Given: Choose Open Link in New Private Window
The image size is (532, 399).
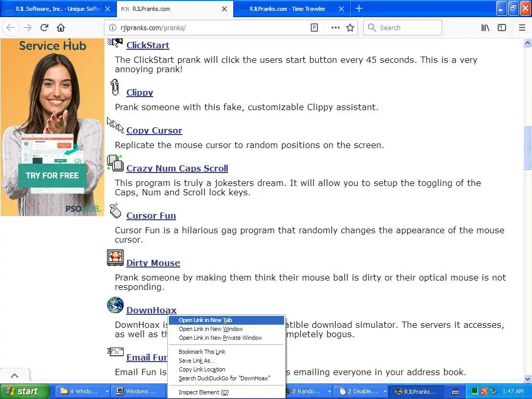Looking at the screenshot, I should (x=227, y=338).
